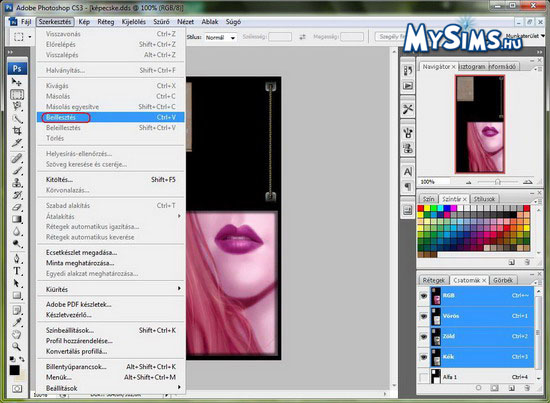550x403 pixels.
Task: Create new channel in Channels panel
Action: coord(511,388)
